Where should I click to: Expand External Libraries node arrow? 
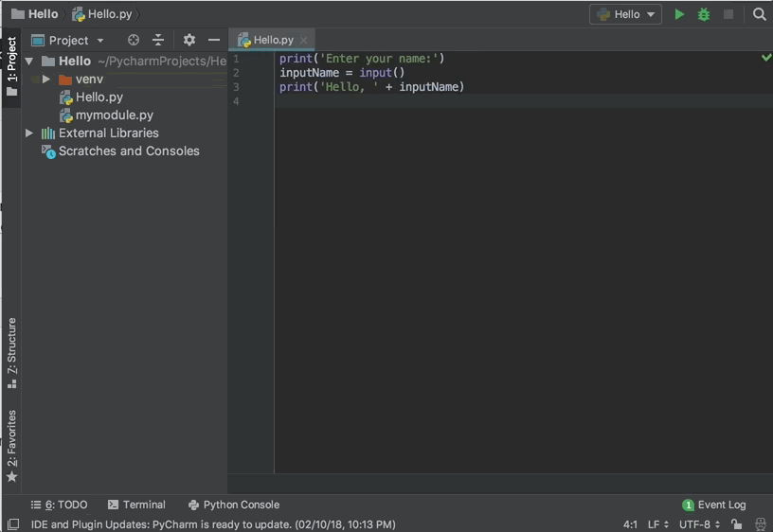pos(29,133)
